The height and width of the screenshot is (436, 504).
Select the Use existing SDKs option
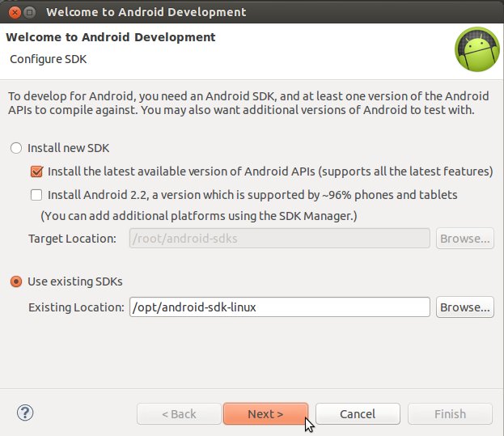point(16,281)
